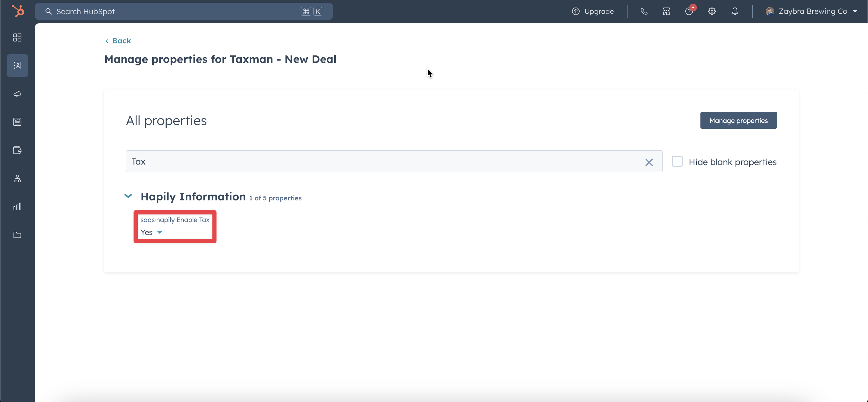Image resolution: width=868 pixels, height=402 pixels.
Task: Click the HubSpot sprocket logo
Action: coord(17,11)
